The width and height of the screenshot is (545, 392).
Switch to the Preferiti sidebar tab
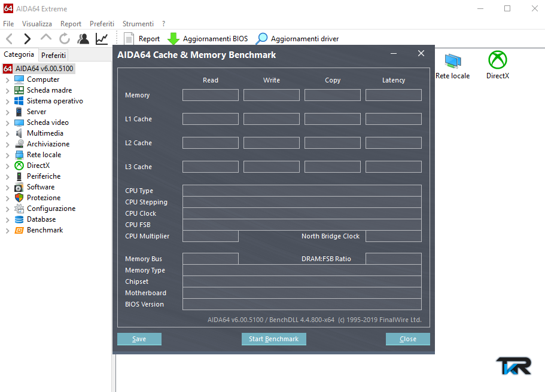tap(53, 55)
